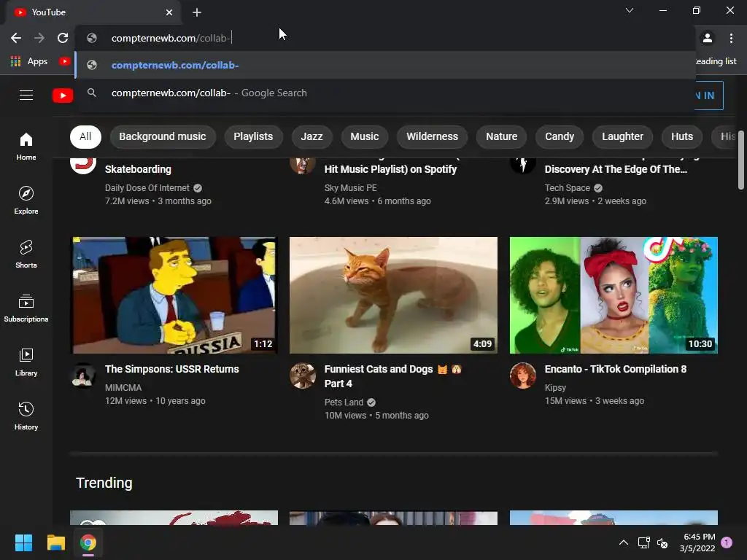This screenshot has height=560, width=747.
Task: Close the YouTube tab
Action: tap(169, 12)
